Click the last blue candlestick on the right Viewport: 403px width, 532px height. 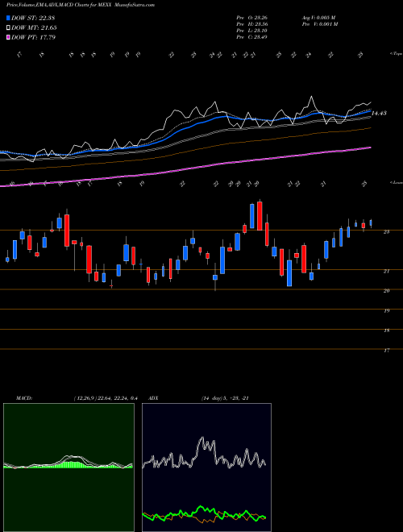pyautogui.click(x=371, y=223)
